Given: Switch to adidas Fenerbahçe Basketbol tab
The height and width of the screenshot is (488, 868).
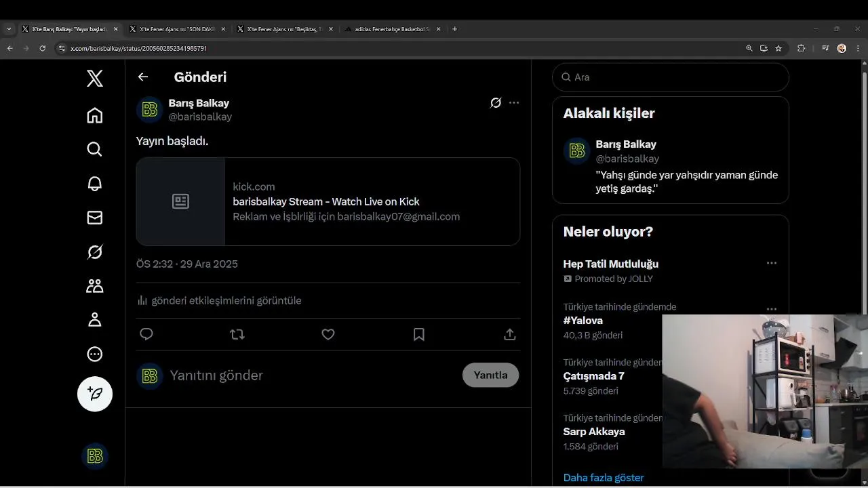Looking at the screenshot, I should [393, 29].
